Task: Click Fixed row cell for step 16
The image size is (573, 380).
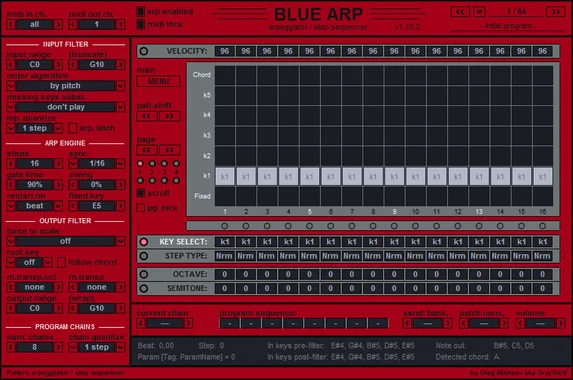Action: [543, 197]
